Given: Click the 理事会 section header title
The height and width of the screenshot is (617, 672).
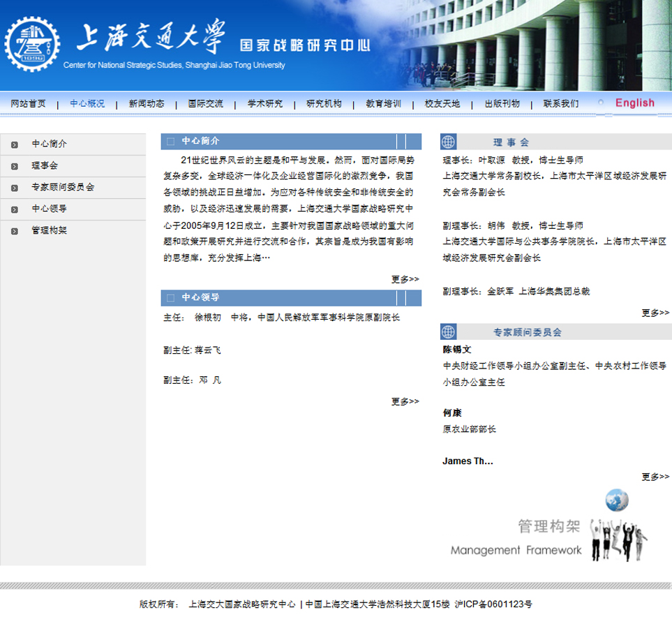Looking at the screenshot, I should tap(511, 142).
